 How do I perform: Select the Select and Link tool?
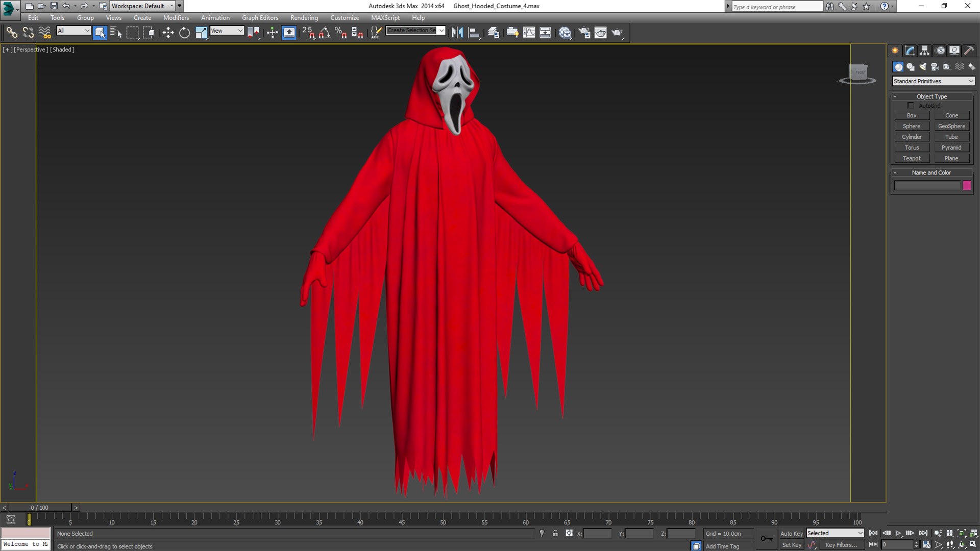tap(11, 33)
